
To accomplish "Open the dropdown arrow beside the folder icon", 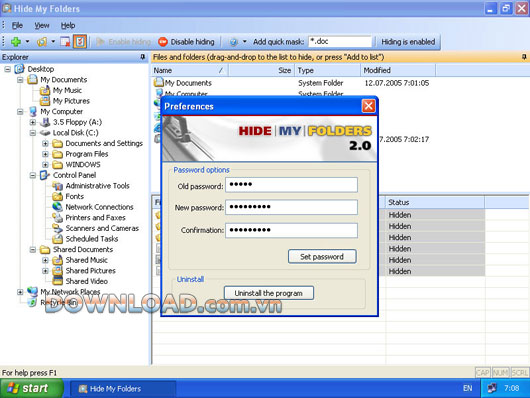I will [53, 42].
